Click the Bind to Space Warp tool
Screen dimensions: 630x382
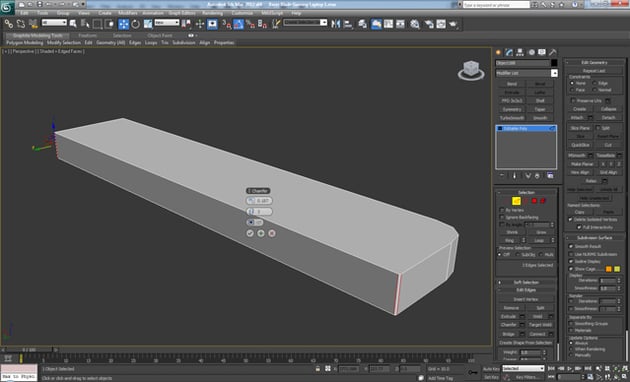33,24
